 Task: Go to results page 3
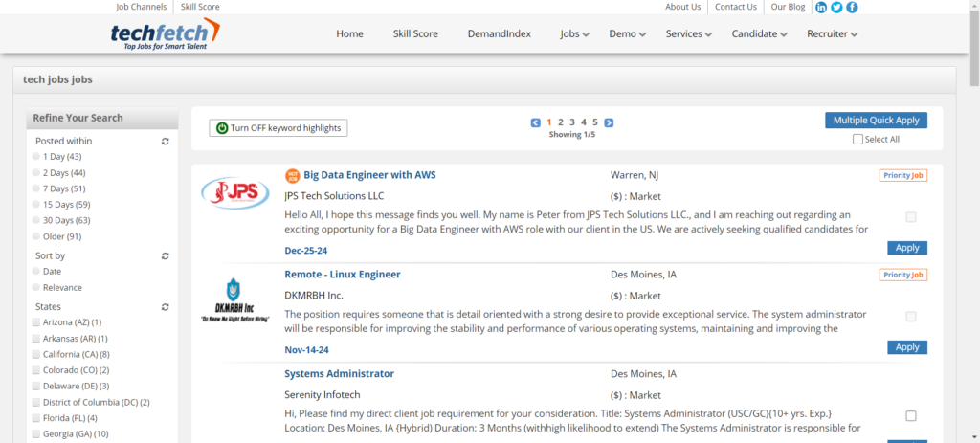[572, 122]
